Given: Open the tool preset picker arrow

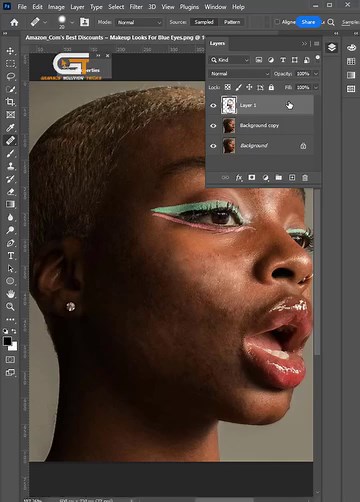Looking at the screenshot, I should tap(45, 22).
